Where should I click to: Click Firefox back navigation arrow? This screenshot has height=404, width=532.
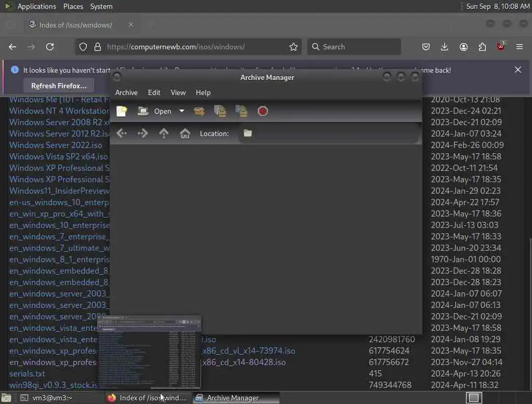[x=12, y=47]
